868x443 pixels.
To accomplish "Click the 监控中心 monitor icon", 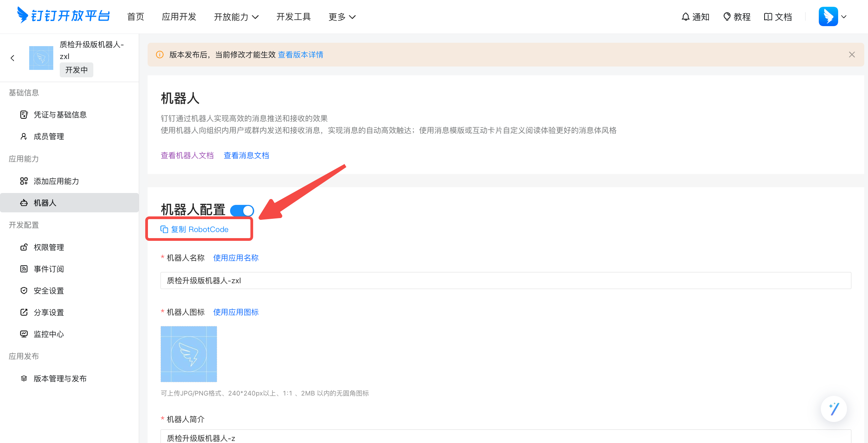I will [24, 334].
